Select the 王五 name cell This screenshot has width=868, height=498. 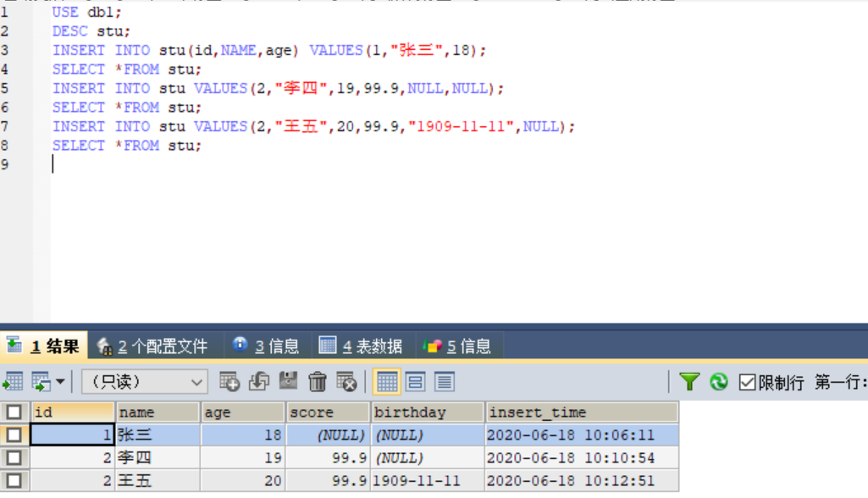tap(158, 480)
